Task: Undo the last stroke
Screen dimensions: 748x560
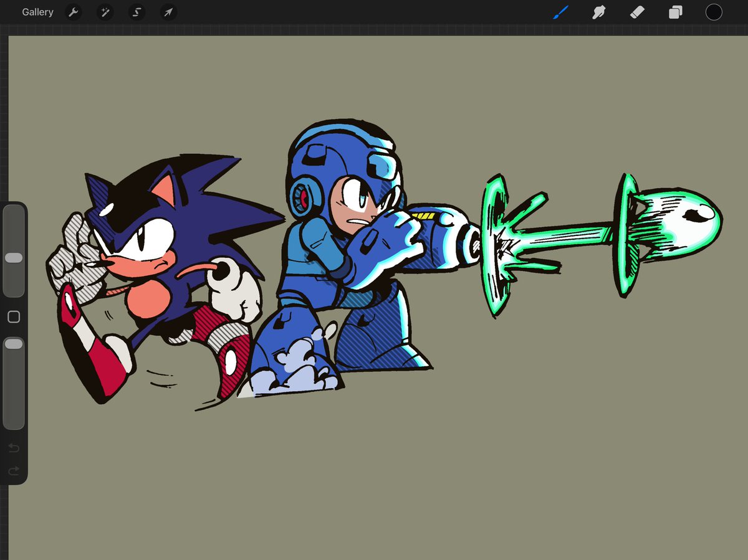Action: click(14, 448)
